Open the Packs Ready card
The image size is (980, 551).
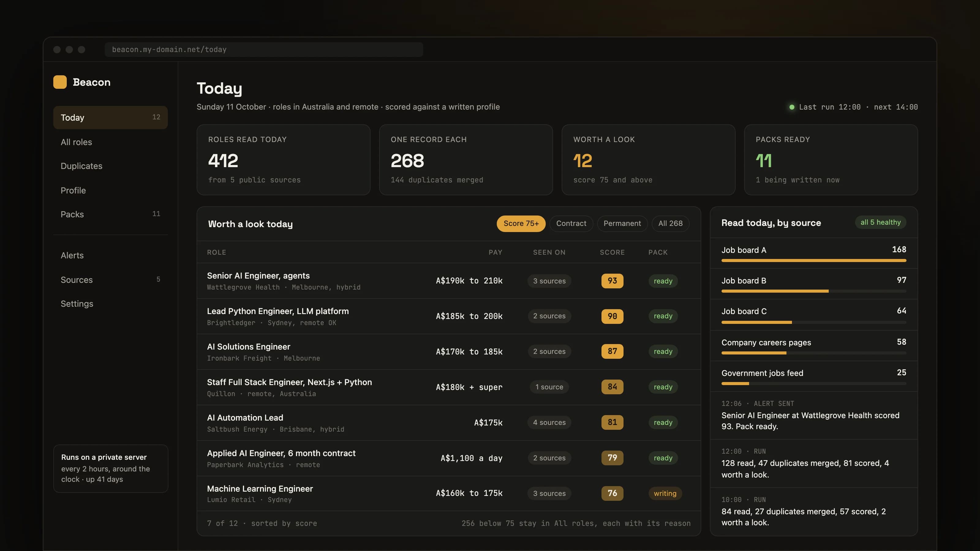831,160
